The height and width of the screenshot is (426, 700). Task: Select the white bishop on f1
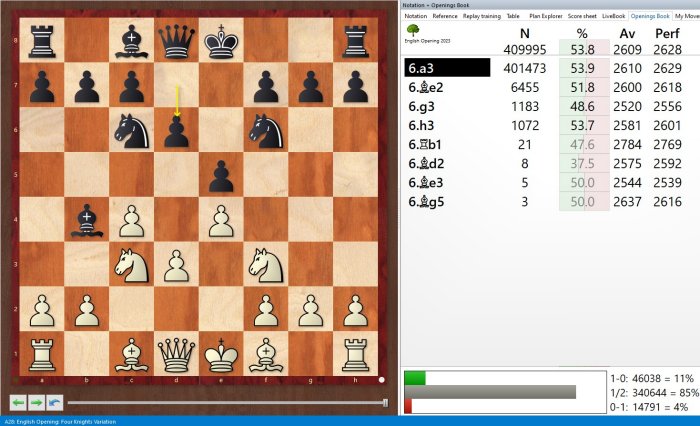[x=267, y=355]
